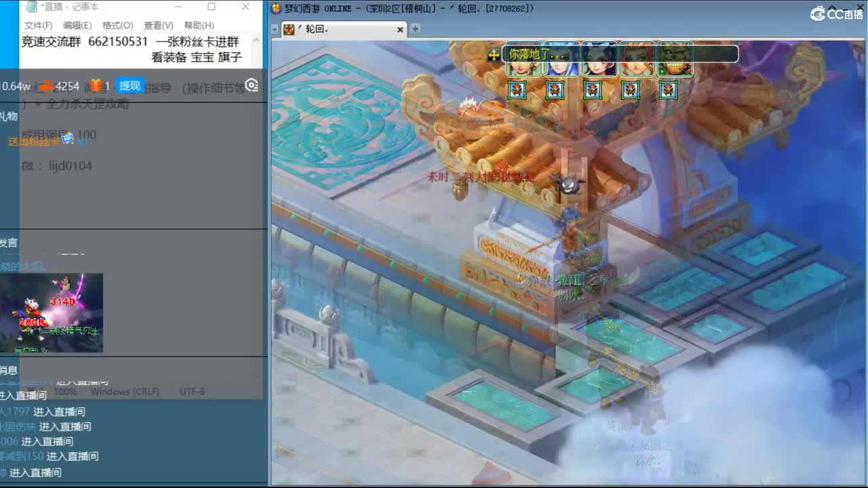
Task: Click the first mask status icon below portraits
Action: coord(517,89)
